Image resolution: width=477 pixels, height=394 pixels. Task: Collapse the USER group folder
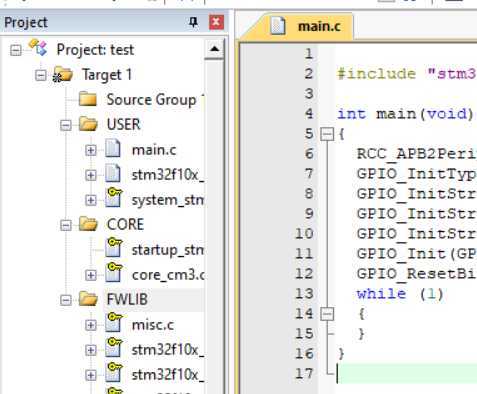[x=66, y=125]
